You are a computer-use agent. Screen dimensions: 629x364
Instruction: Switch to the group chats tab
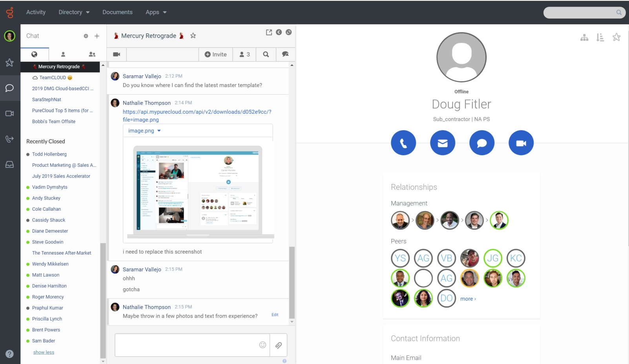pyautogui.click(x=92, y=55)
